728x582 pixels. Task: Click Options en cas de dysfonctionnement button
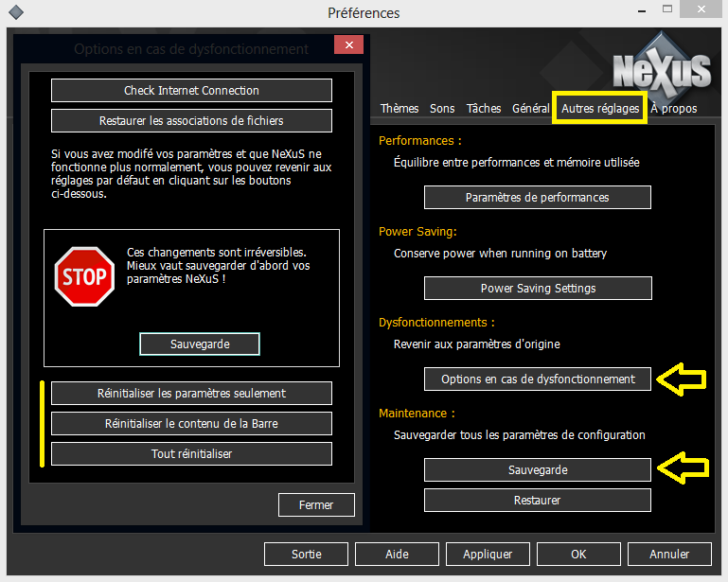pos(537,379)
